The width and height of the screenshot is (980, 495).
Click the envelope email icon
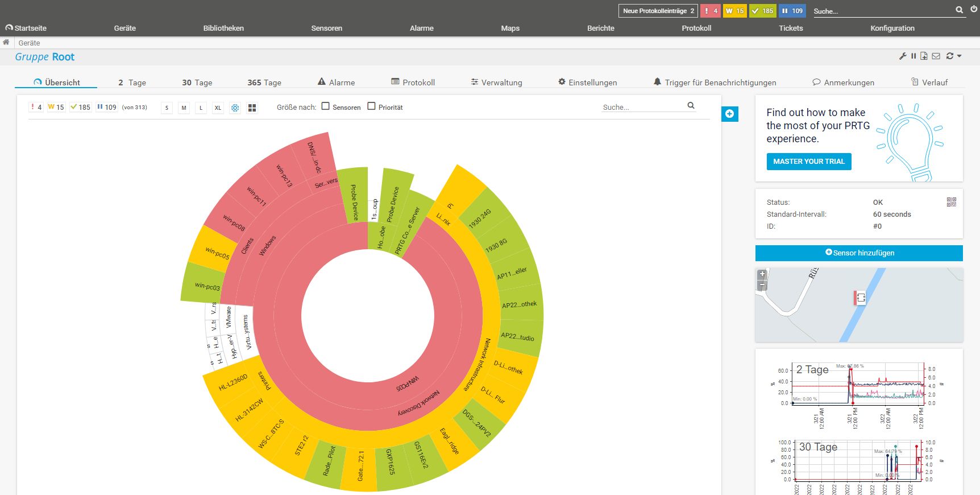(x=936, y=56)
